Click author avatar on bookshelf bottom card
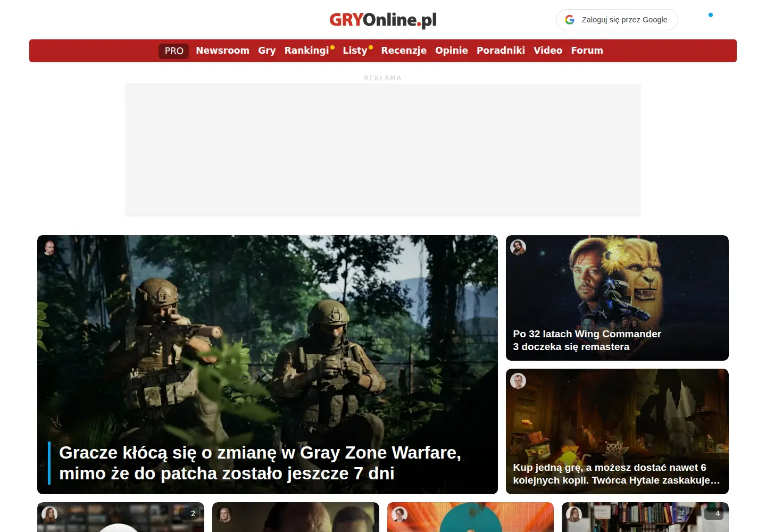The image size is (766, 532). coord(574,514)
